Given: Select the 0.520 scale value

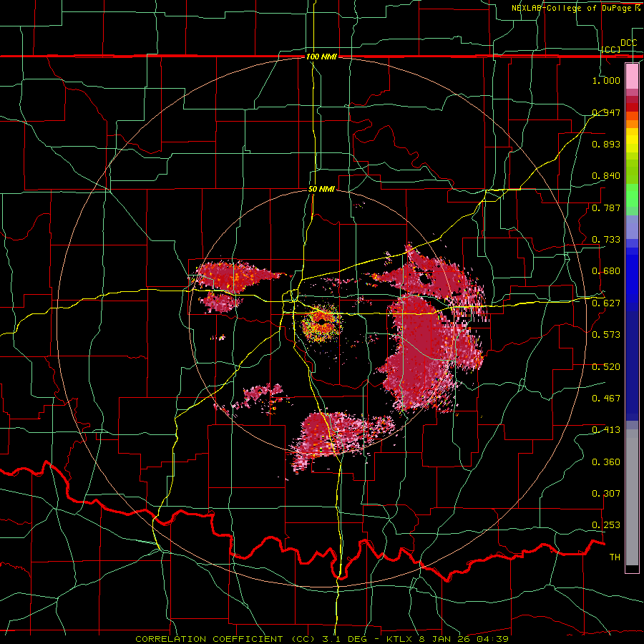Looking at the screenshot, I should point(606,367).
